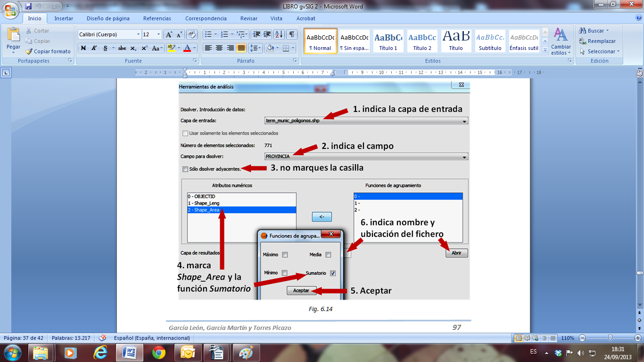The height and width of the screenshot is (362, 644).
Task: Toggle bold N formatting
Action: 83,48
